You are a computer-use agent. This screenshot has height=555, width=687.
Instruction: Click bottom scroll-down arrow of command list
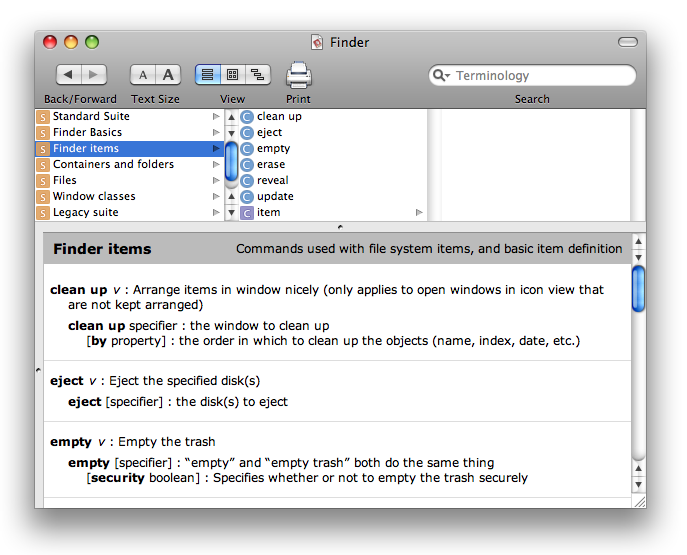pyautogui.click(x=231, y=213)
